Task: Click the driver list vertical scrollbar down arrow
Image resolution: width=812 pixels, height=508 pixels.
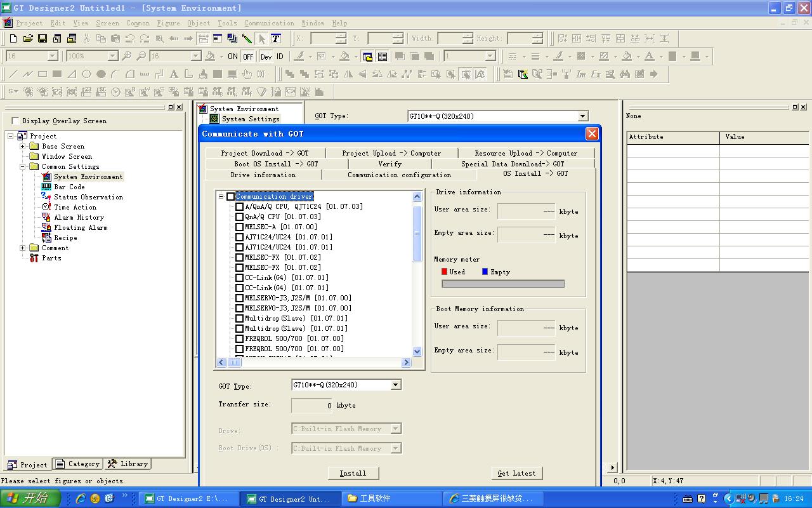Action: point(417,351)
